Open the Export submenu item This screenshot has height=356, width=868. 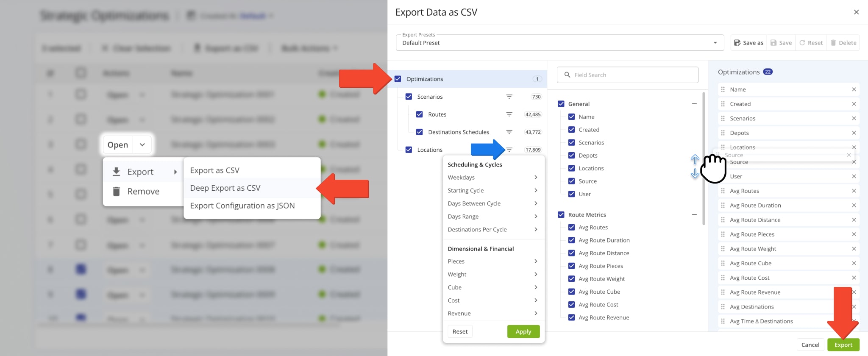[x=143, y=172]
